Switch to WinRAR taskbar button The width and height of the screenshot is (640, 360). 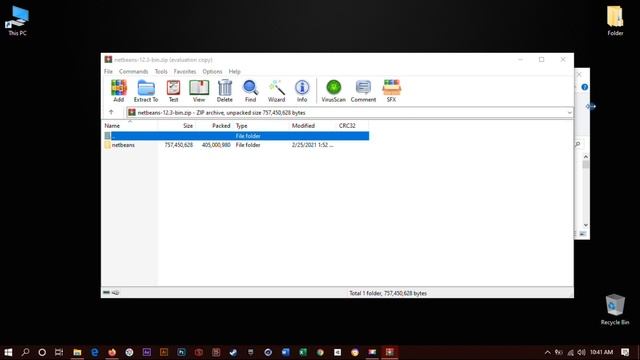390,352
